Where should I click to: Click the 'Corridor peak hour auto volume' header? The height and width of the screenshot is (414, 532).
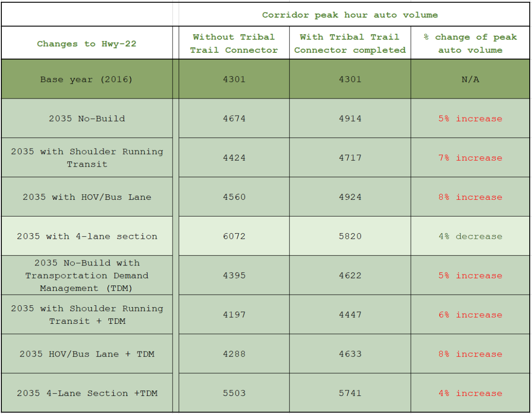[x=350, y=15]
